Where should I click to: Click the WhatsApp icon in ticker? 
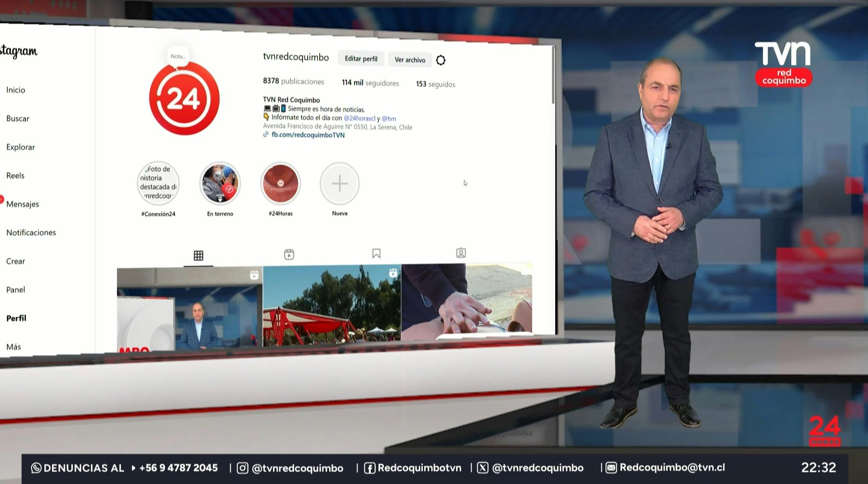pyautogui.click(x=36, y=468)
